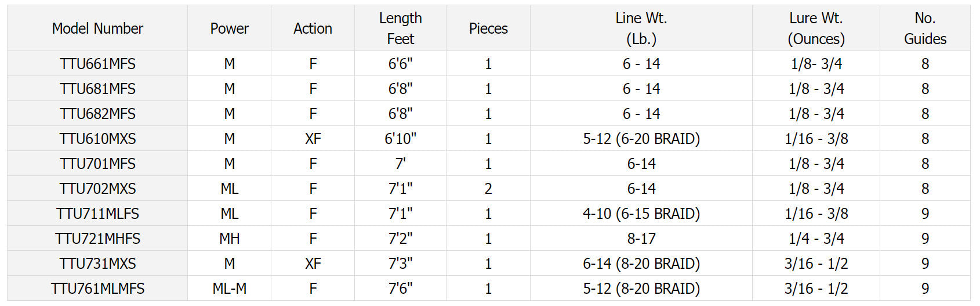Select the TTU681MFS model cell
Viewport: 980px width, 306px height.
pyautogui.click(x=97, y=89)
